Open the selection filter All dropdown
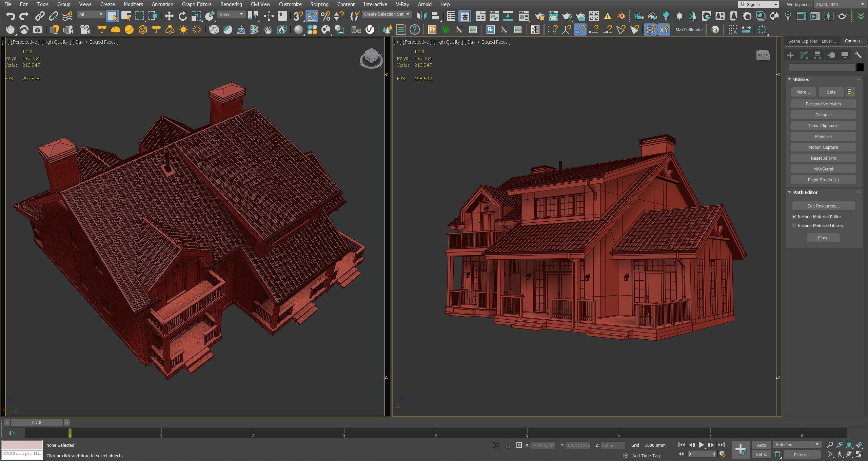The image size is (868, 461). (91, 15)
